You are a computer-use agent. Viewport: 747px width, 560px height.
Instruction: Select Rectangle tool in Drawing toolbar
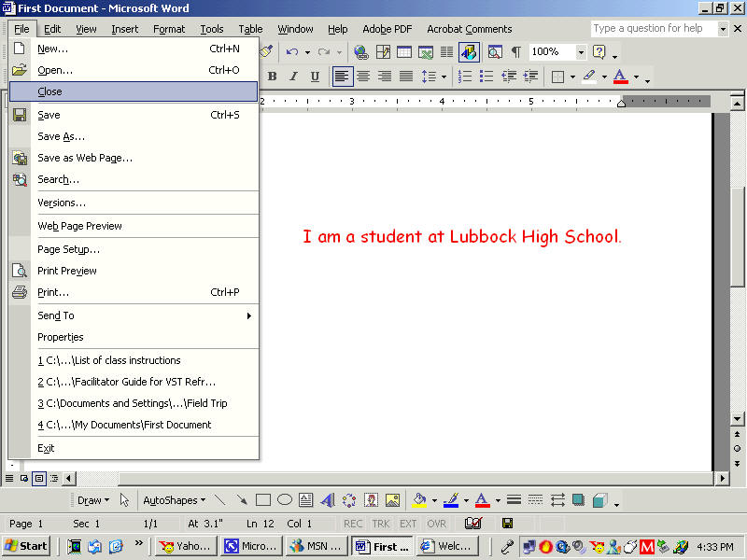(263, 500)
